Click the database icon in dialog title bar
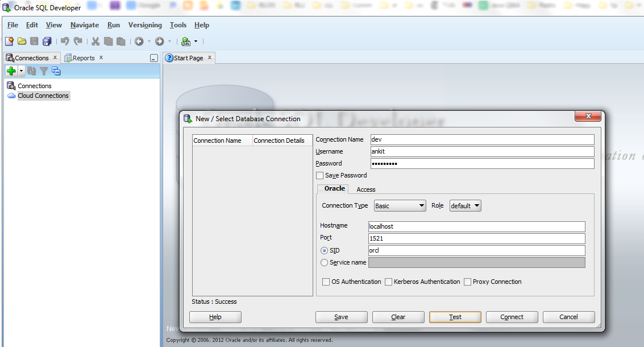The image size is (644, 347). click(x=188, y=119)
